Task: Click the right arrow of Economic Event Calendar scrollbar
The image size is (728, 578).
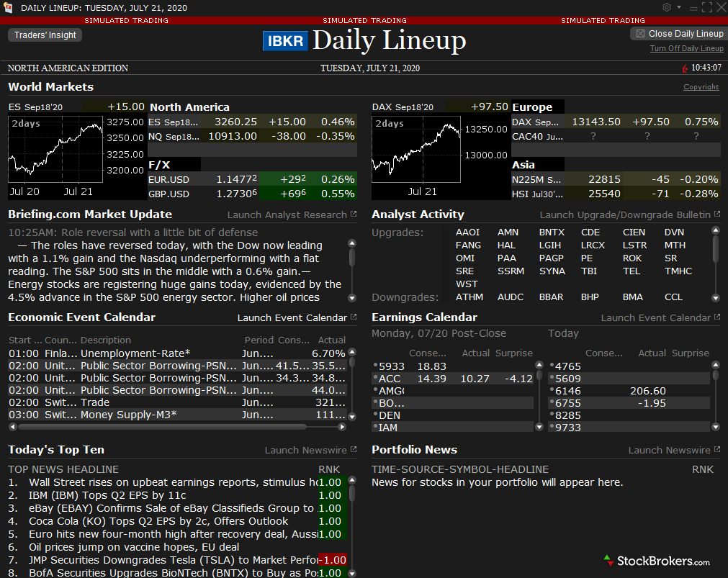Action: (x=342, y=426)
